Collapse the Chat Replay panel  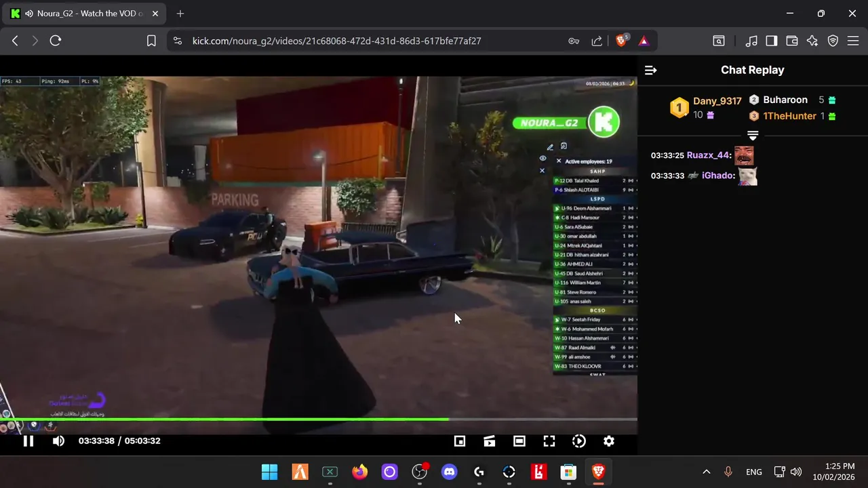(x=650, y=70)
